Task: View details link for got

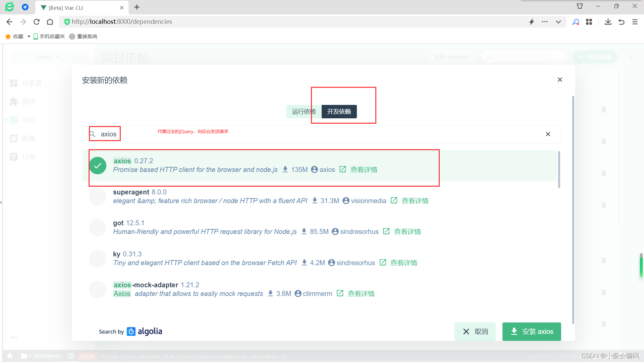Action: [x=408, y=232]
